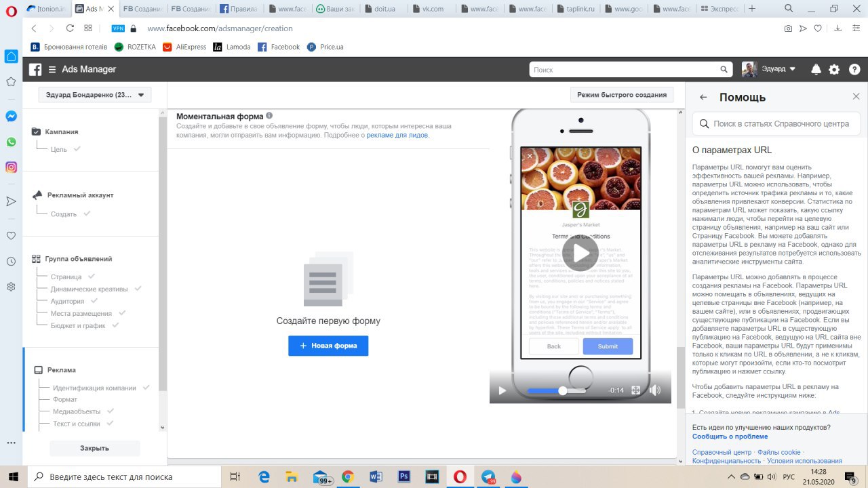The image size is (868, 488).
Task: Toggle the VPN badge in address bar
Action: (x=118, y=28)
